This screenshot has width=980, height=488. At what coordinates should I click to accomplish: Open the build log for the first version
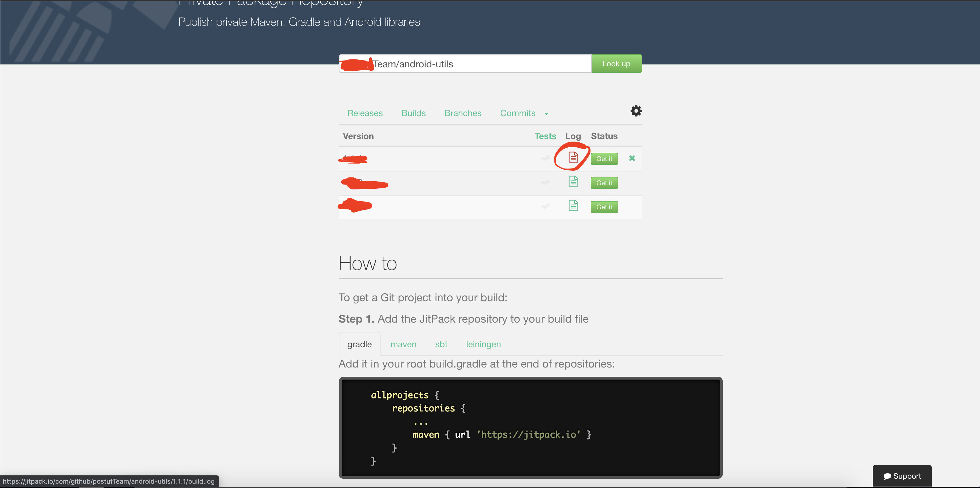point(573,157)
